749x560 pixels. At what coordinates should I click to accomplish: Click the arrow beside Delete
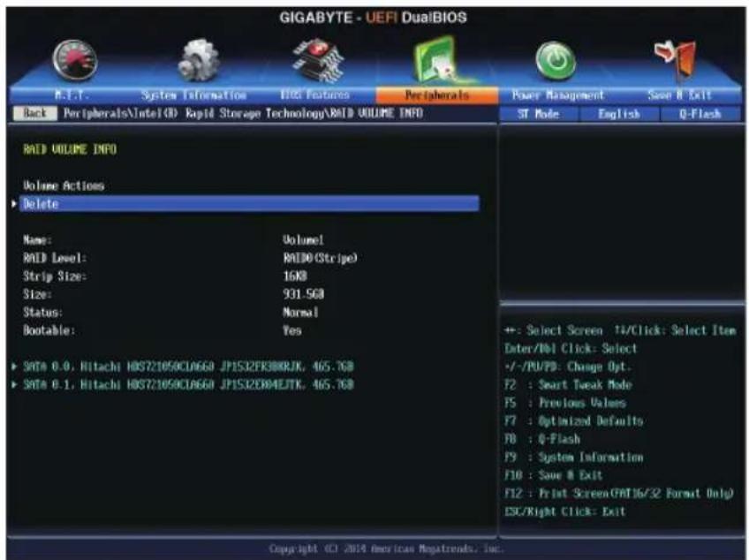click(x=14, y=204)
